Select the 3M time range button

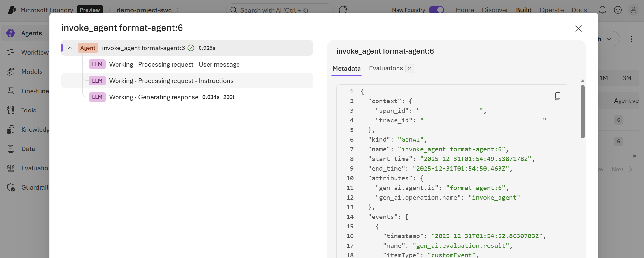pyautogui.click(x=627, y=78)
